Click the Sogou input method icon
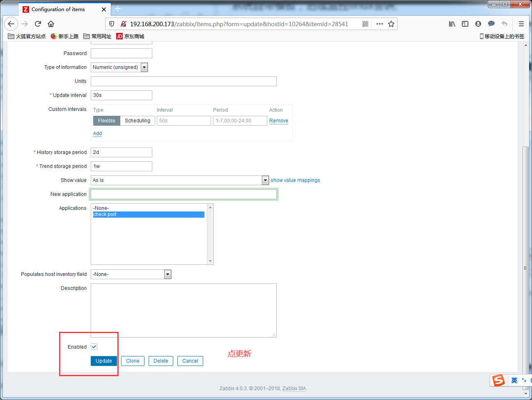 pyautogui.click(x=498, y=380)
